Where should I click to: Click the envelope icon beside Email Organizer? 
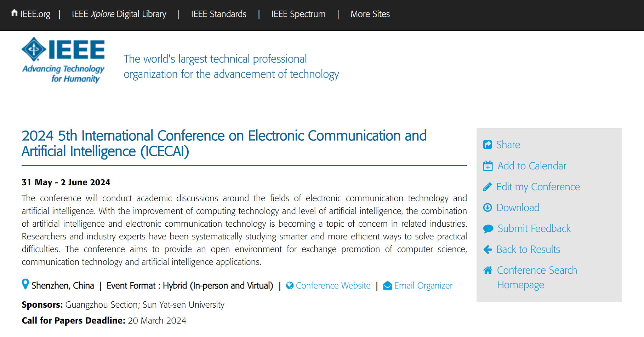pyautogui.click(x=387, y=285)
